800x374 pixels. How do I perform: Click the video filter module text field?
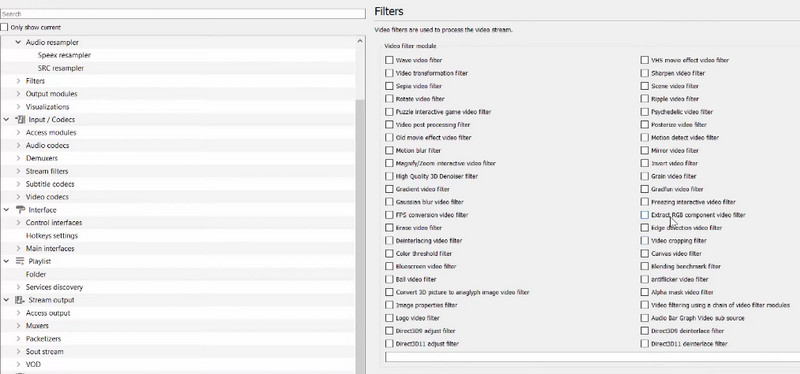point(592,357)
